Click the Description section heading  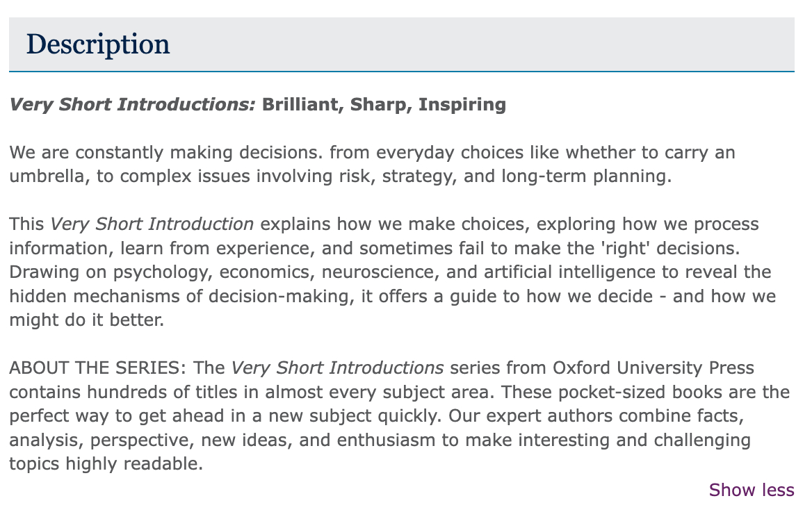(98, 44)
